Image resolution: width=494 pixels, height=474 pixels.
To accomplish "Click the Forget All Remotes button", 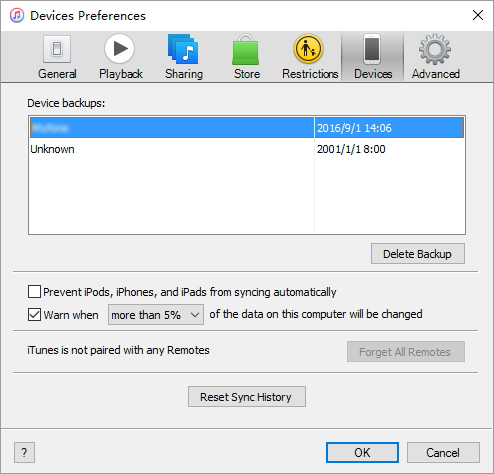I will click(x=406, y=352).
